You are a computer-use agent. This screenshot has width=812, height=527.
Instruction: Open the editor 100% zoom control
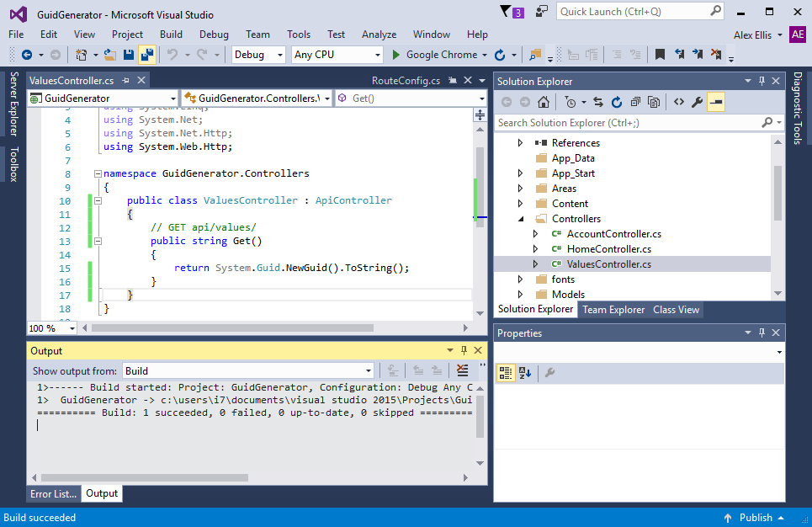(50, 327)
